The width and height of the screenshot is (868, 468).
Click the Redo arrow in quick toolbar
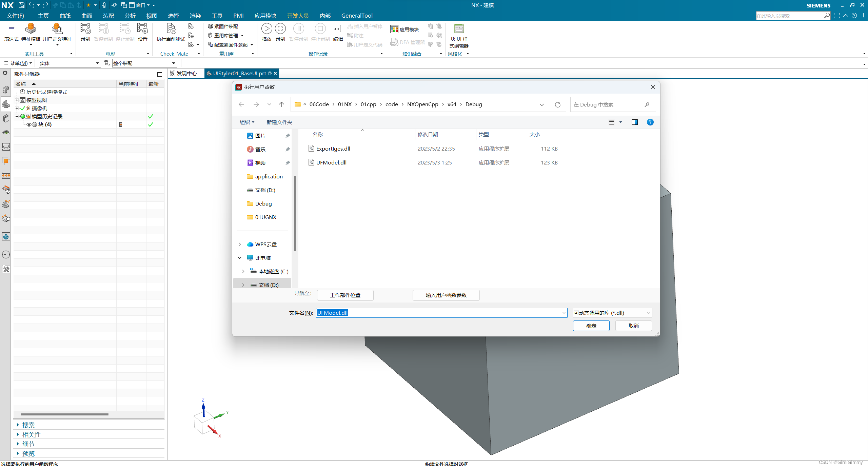point(45,5)
